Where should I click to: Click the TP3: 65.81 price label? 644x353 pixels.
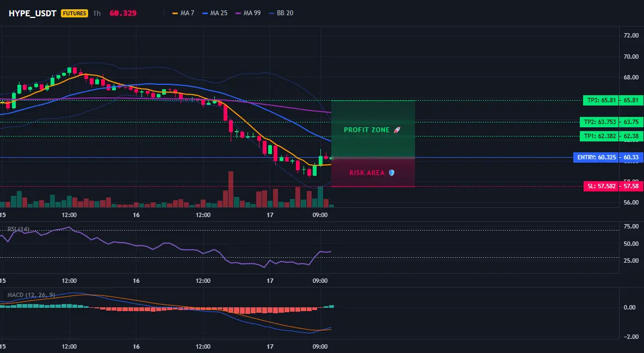(600, 100)
